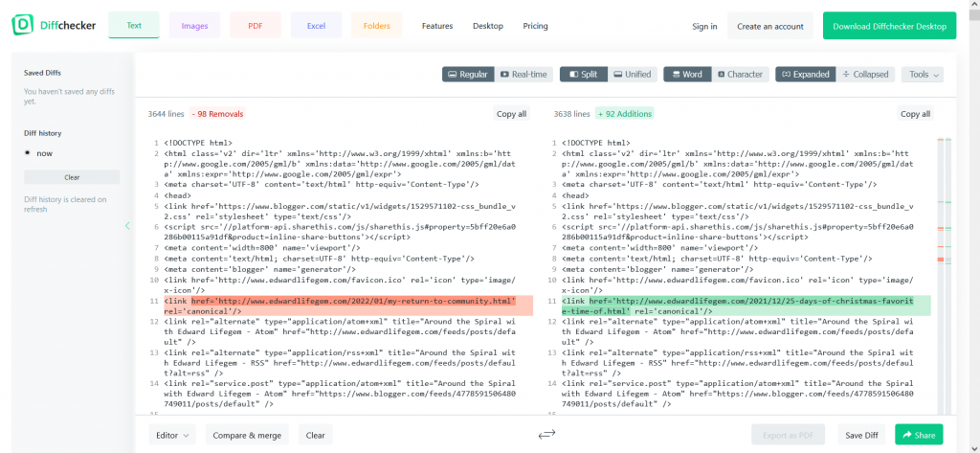Click the <!DOCTYPE html> line in the left pane

pos(198,144)
